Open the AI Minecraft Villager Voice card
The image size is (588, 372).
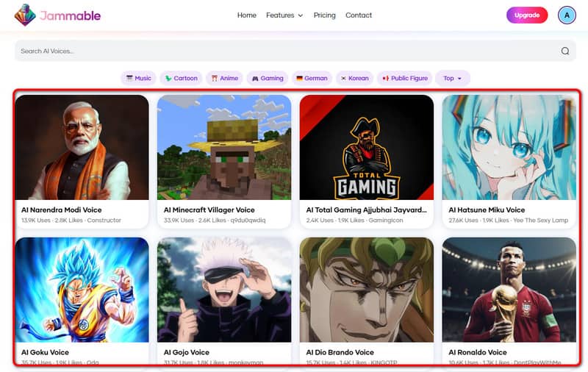(224, 158)
